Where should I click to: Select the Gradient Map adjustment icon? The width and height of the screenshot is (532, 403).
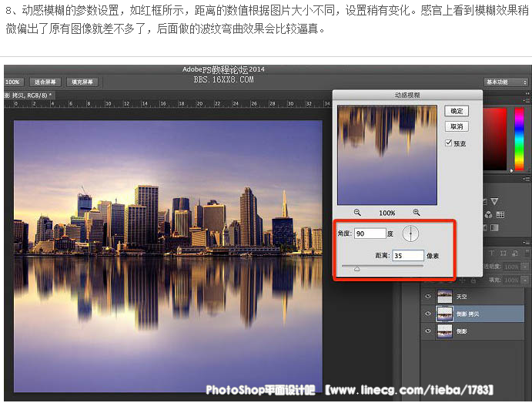point(494,227)
